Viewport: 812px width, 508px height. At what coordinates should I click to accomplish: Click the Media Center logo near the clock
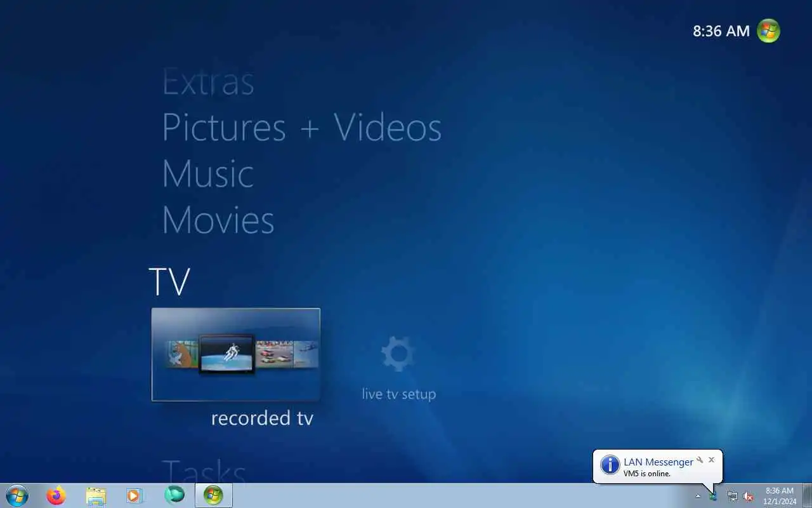[768, 30]
